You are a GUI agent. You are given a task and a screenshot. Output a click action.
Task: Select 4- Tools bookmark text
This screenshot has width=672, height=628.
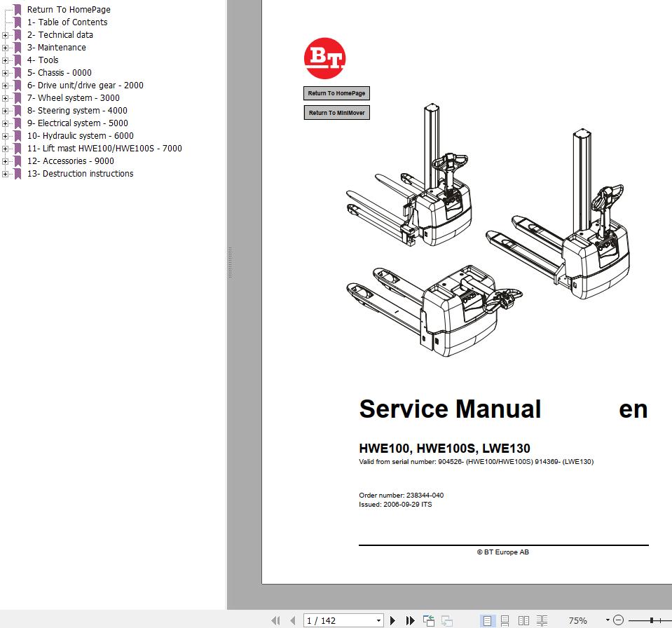coord(43,60)
